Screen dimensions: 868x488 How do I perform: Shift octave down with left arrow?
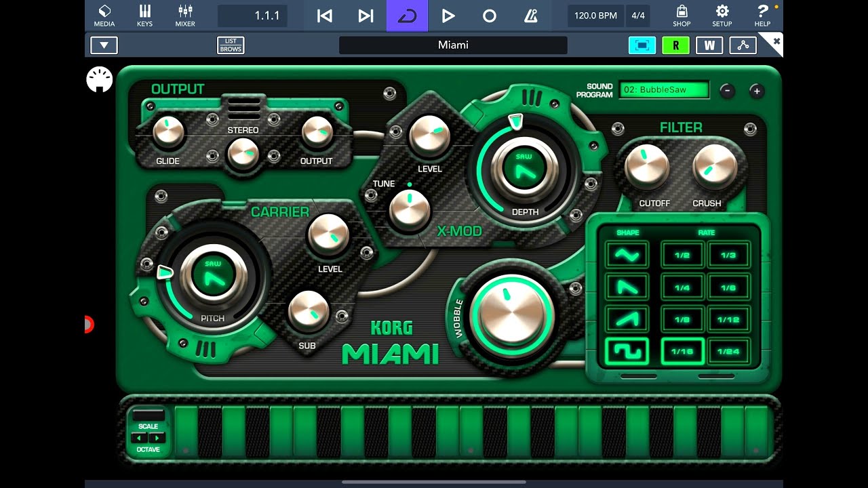pos(140,438)
